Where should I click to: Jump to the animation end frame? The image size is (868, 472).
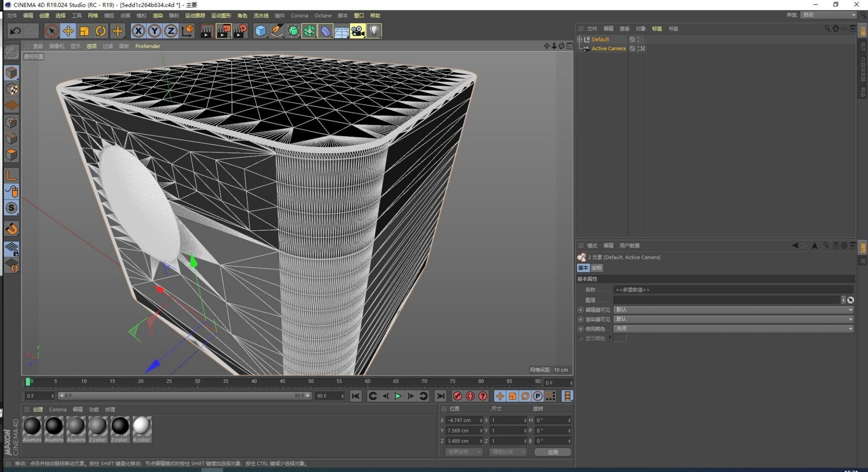point(440,396)
